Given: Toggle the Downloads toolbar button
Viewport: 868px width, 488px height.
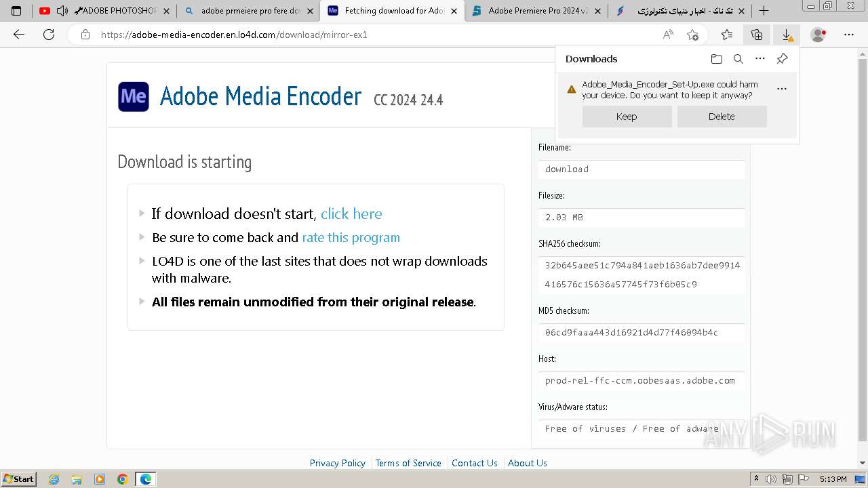Looking at the screenshot, I should pos(787,35).
